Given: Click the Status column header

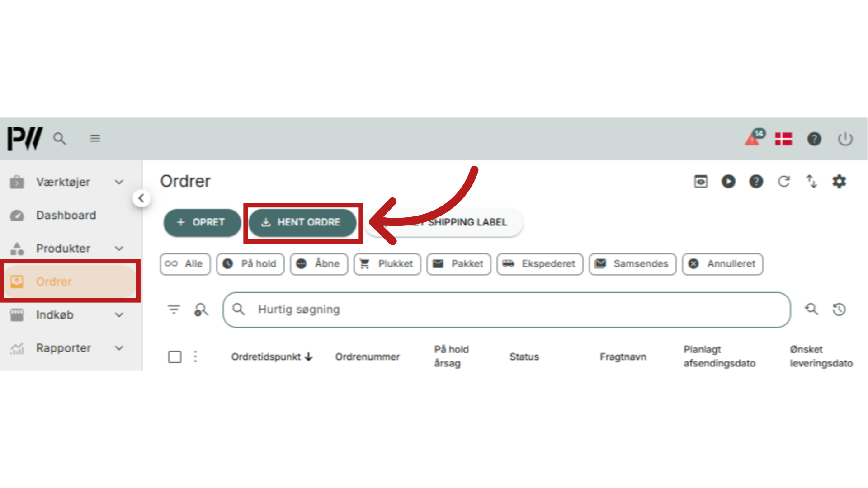Looking at the screenshot, I should (x=524, y=357).
